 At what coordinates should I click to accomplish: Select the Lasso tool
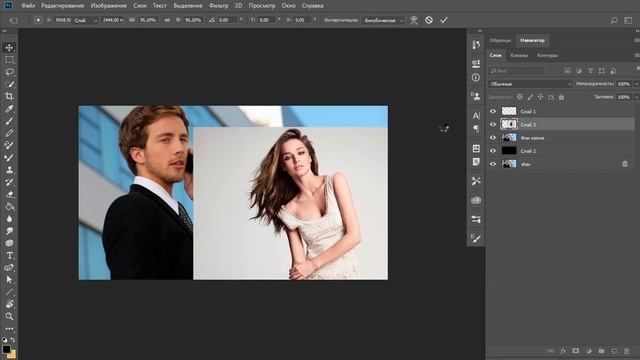(9, 72)
